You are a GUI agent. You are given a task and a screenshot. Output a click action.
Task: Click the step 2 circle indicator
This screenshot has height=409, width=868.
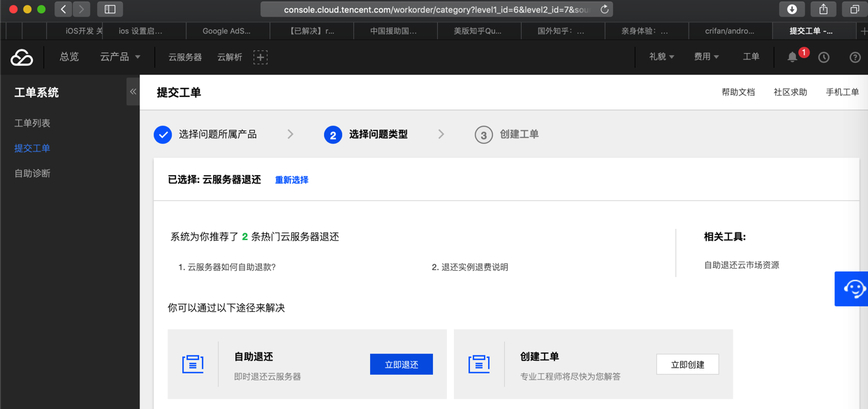coord(333,135)
